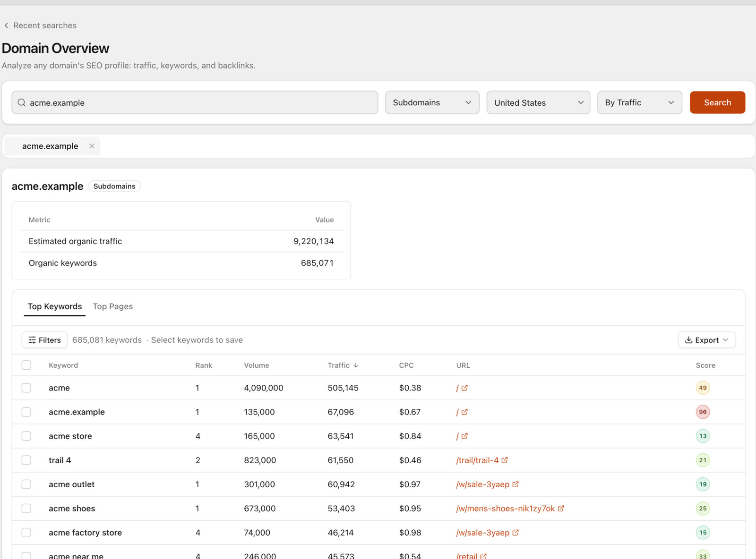Click the organic keywords value 685,071
Image resolution: width=756 pixels, height=559 pixels.
click(318, 263)
